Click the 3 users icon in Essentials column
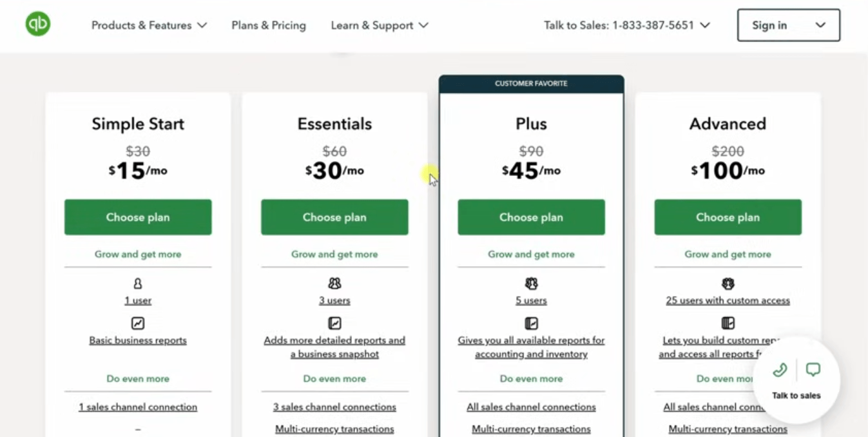868x437 pixels. click(334, 283)
